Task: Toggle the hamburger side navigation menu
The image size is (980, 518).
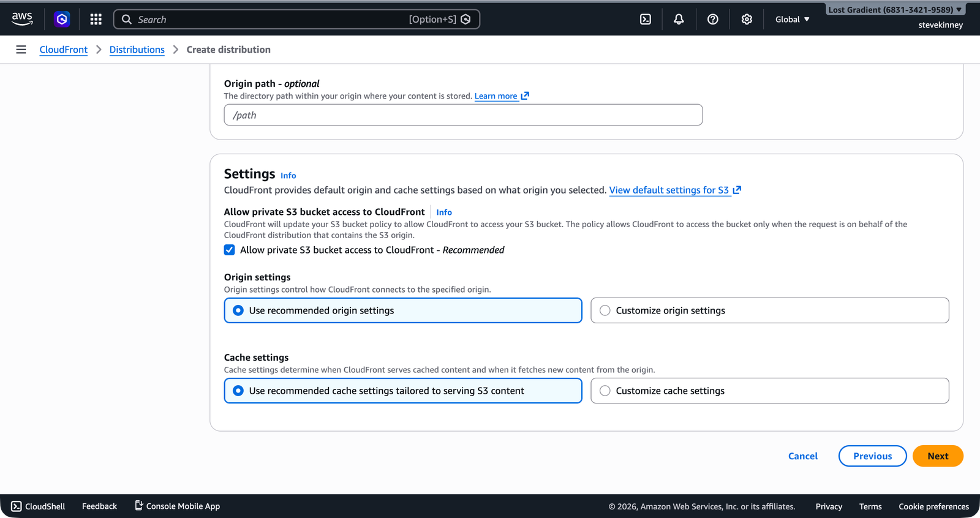Action: 21,50
